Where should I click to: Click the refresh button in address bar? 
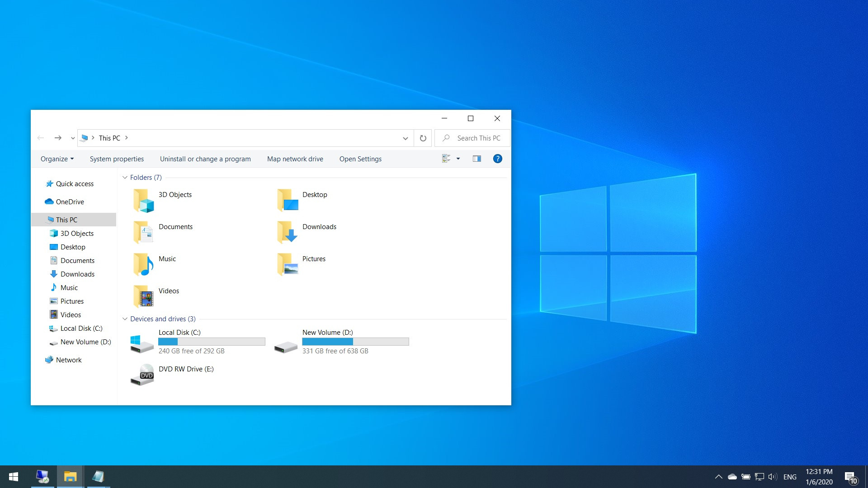[x=423, y=138]
